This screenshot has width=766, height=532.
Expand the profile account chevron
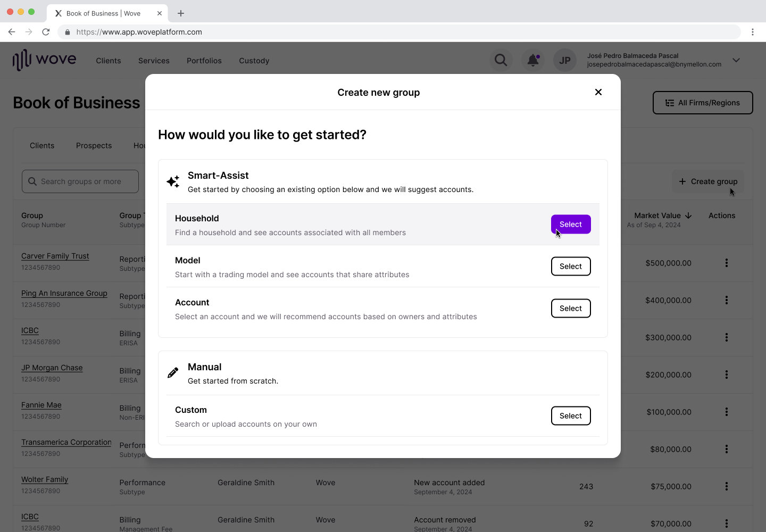pyautogui.click(x=736, y=60)
